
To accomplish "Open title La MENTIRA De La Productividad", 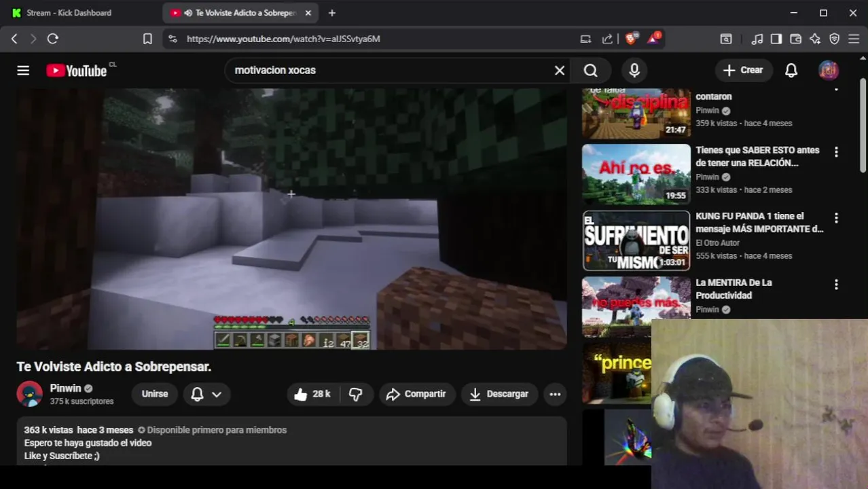I will pos(734,289).
